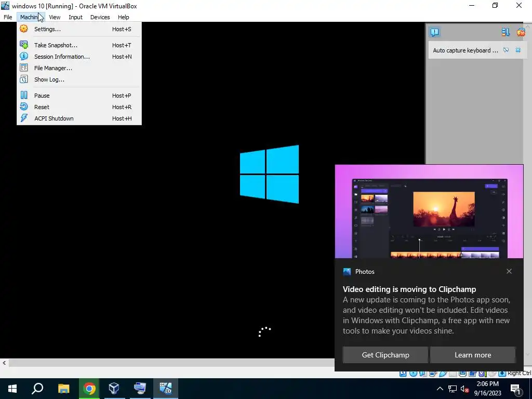Launch File Manager from Machine menu
532x399 pixels.
click(79, 68)
